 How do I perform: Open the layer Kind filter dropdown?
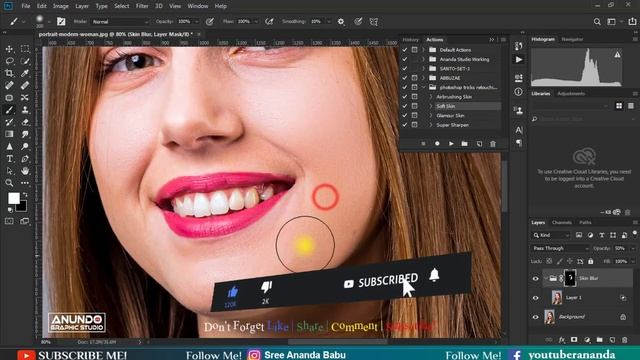(x=551, y=235)
